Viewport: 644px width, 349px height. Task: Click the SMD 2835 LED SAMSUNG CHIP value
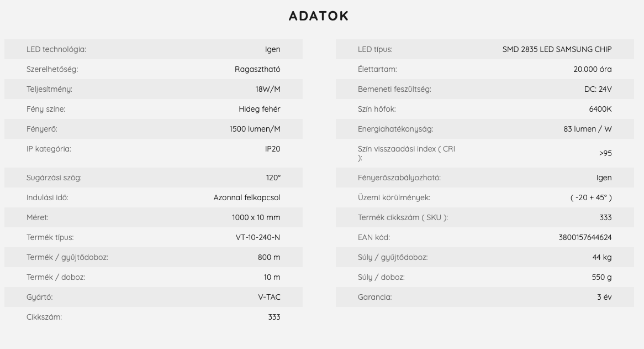tap(557, 49)
